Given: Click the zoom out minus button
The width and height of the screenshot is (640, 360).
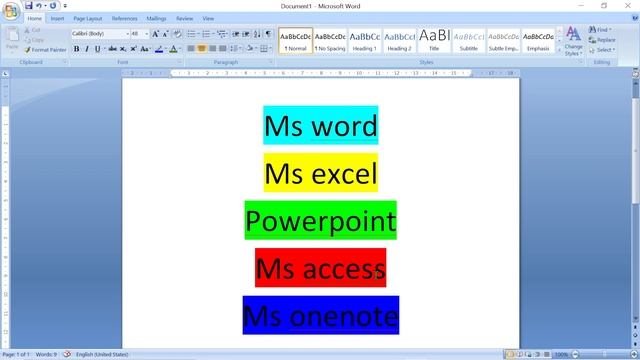Looking at the screenshot, I should point(576,355).
